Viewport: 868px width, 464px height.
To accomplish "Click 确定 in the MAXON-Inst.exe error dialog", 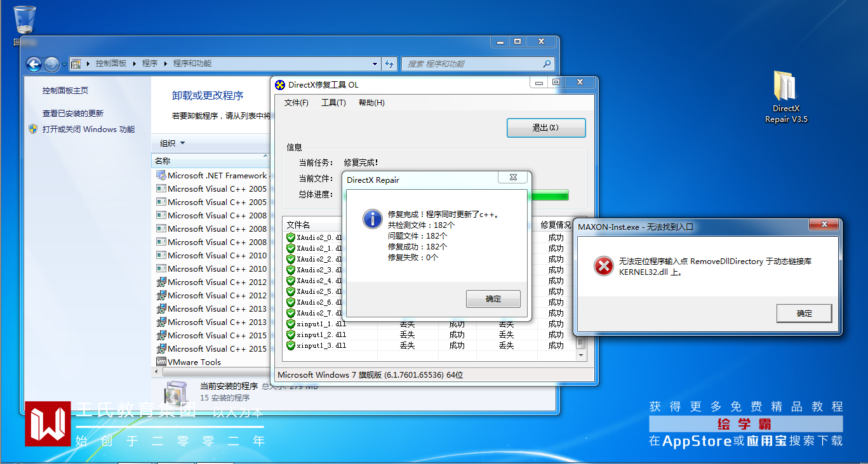I will 804,313.
